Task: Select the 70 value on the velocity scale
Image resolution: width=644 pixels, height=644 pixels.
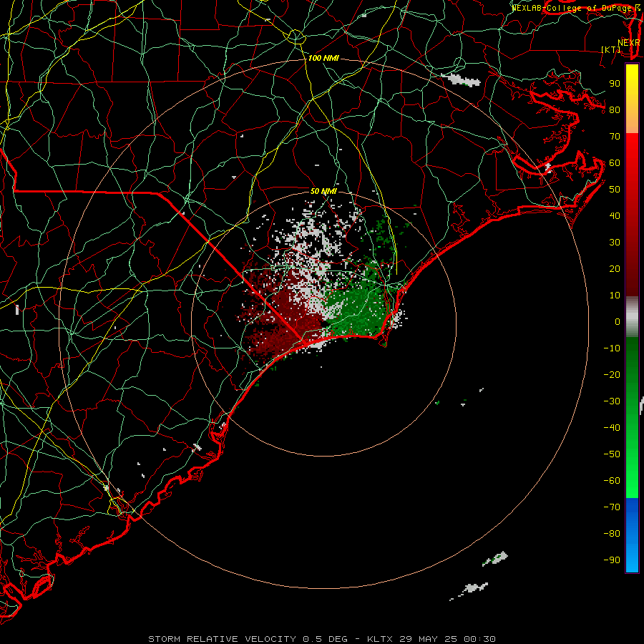Action: click(615, 137)
